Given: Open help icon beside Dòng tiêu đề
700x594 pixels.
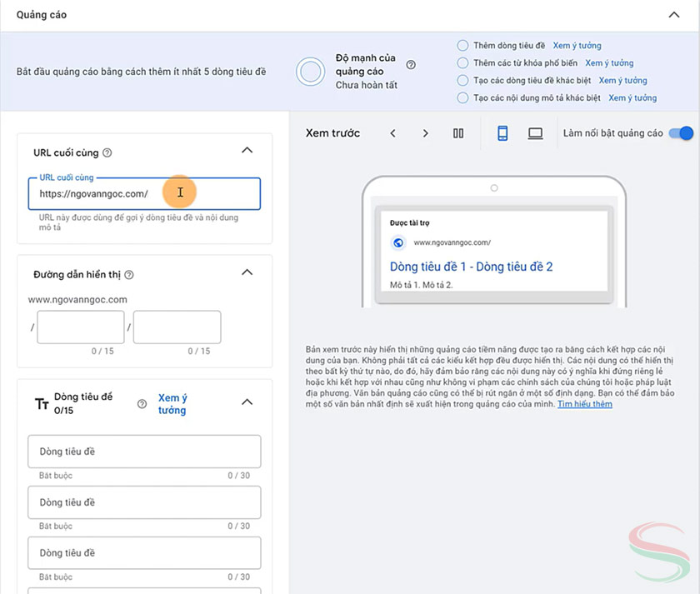Looking at the screenshot, I should (142, 404).
